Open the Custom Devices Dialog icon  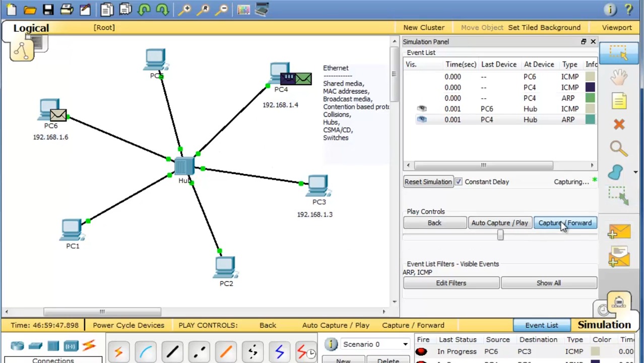coord(262,10)
